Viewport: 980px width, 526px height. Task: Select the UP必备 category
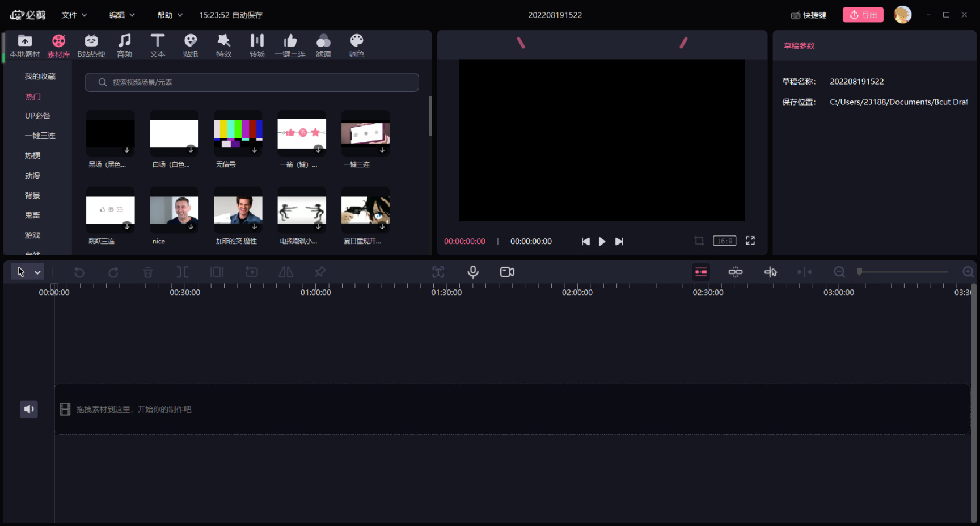click(37, 116)
